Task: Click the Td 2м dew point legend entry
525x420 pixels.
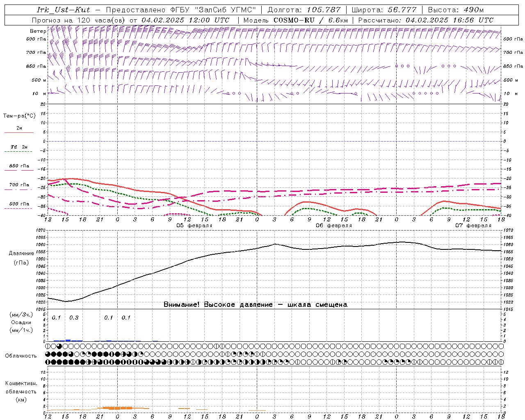Action: (x=19, y=148)
